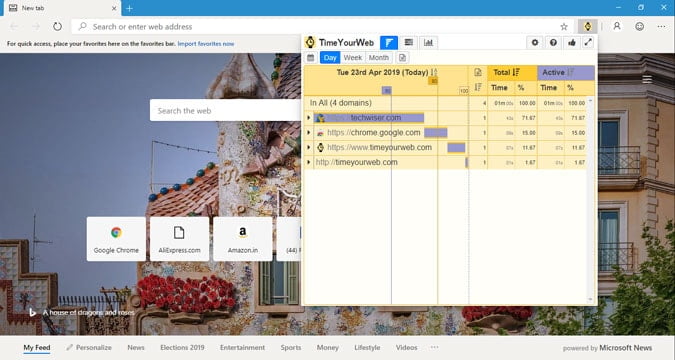Click the Bing logo on image caption
The height and width of the screenshot is (360, 675).
tap(32, 313)
